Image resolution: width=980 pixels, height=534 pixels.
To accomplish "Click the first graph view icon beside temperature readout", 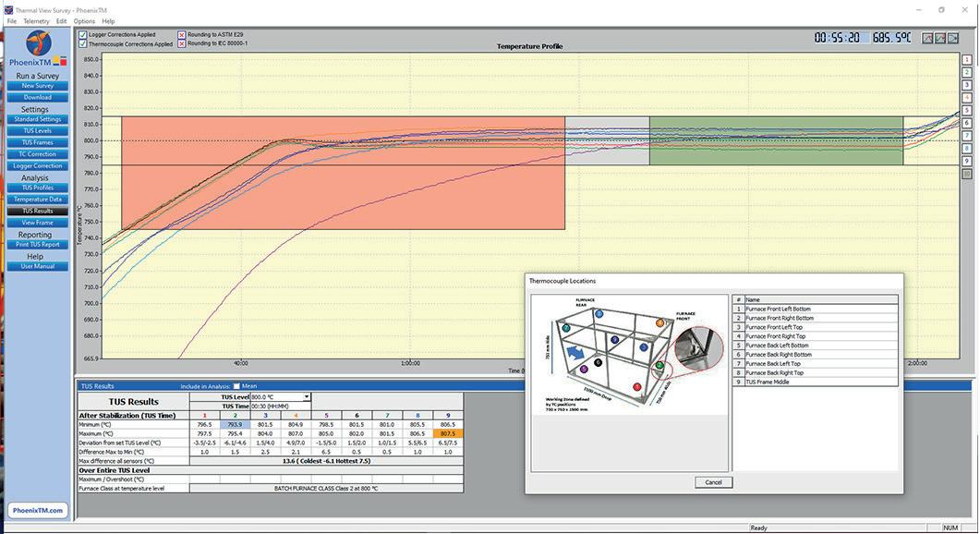I will point(927,38).
